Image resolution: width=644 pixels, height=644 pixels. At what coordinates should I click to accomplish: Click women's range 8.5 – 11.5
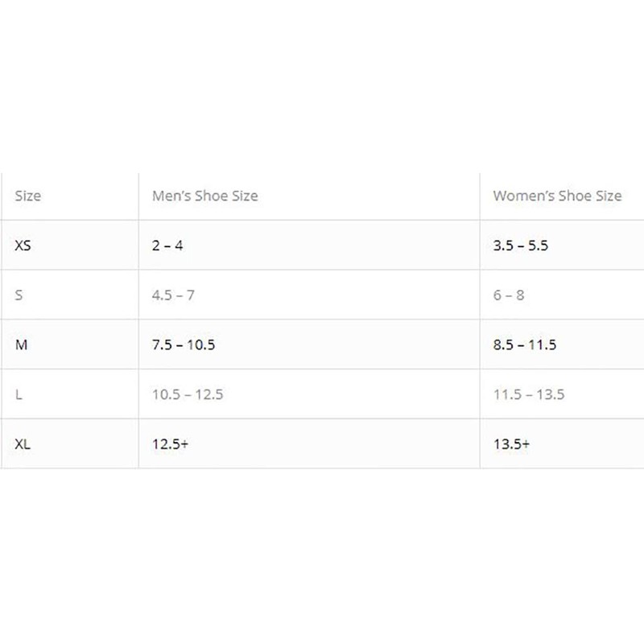pyautogui.click(x=525, y=345)
